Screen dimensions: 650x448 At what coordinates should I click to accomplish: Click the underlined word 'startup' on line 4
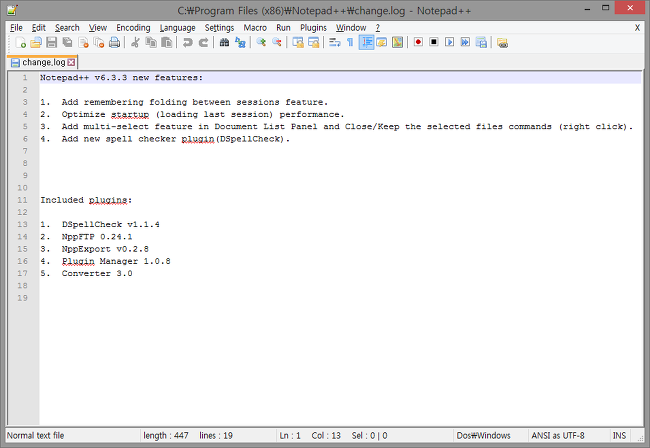[x=130, y=114]
